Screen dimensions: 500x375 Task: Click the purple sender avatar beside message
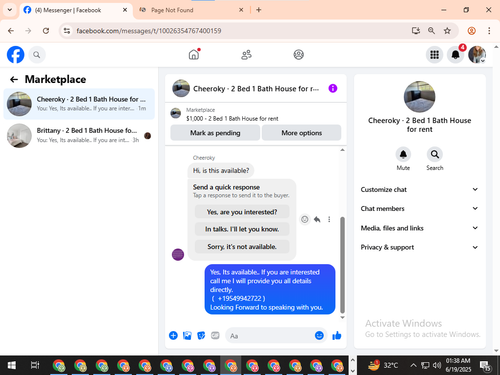(178, 255)
